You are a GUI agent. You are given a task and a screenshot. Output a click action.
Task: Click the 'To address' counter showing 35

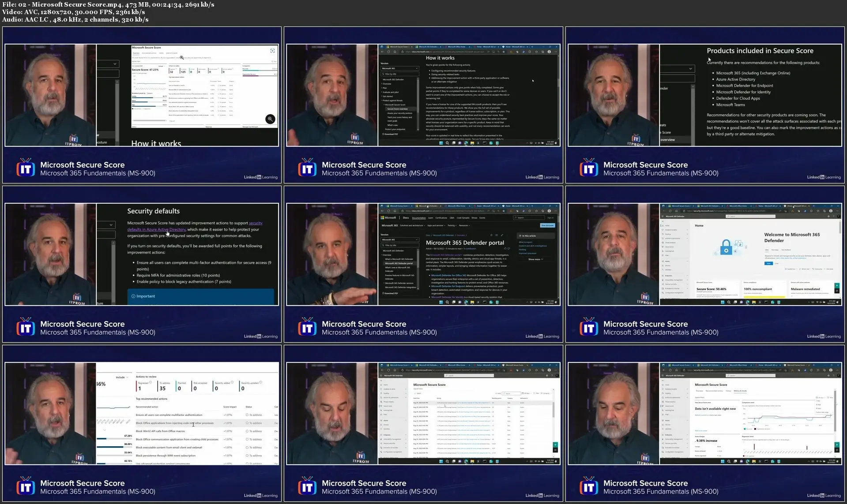tap(164, 386)
